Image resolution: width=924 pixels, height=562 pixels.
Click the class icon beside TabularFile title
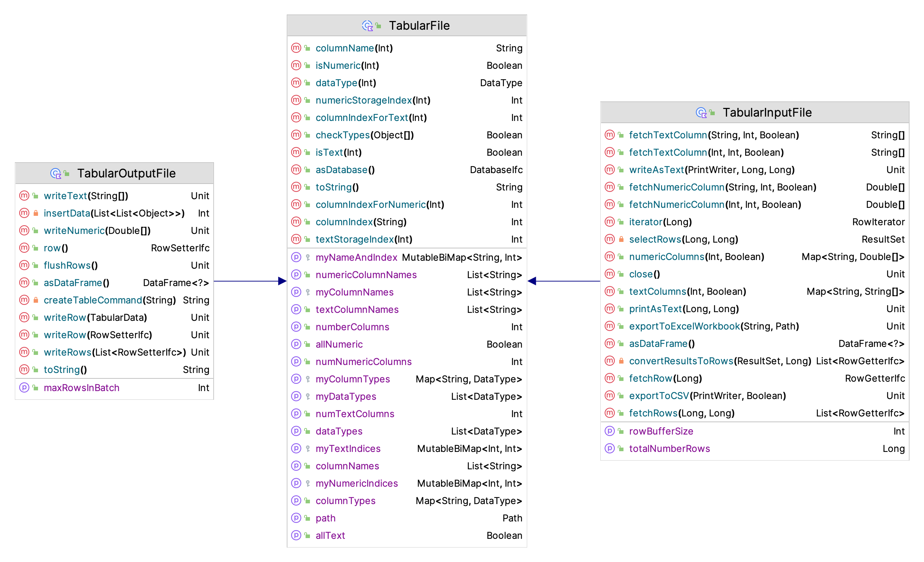367,25
